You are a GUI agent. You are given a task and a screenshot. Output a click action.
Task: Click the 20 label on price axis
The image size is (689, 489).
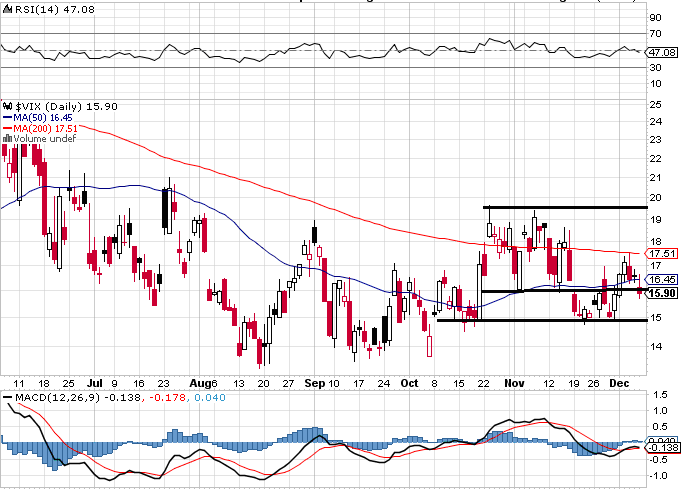tap(656, 198)
